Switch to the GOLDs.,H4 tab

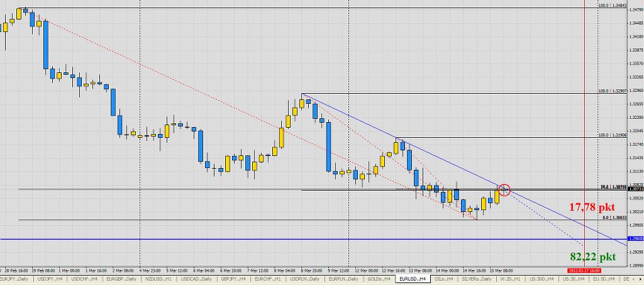[x=379, y=279]
